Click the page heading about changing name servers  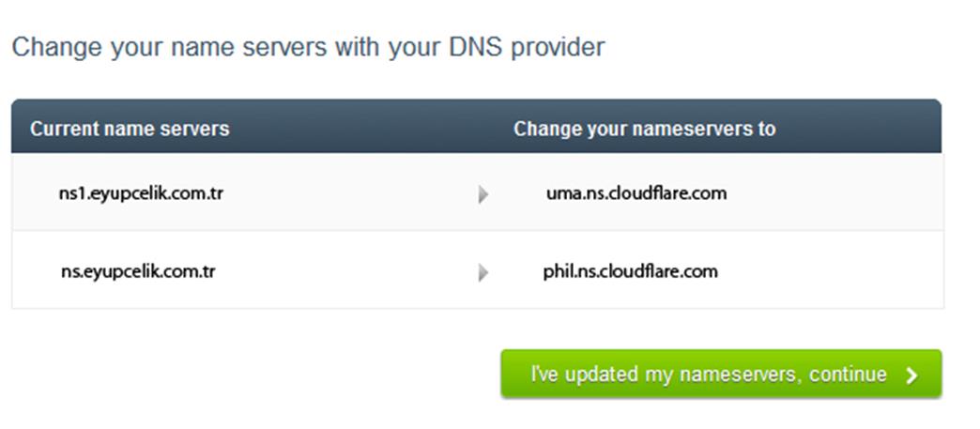pos(308,48)
